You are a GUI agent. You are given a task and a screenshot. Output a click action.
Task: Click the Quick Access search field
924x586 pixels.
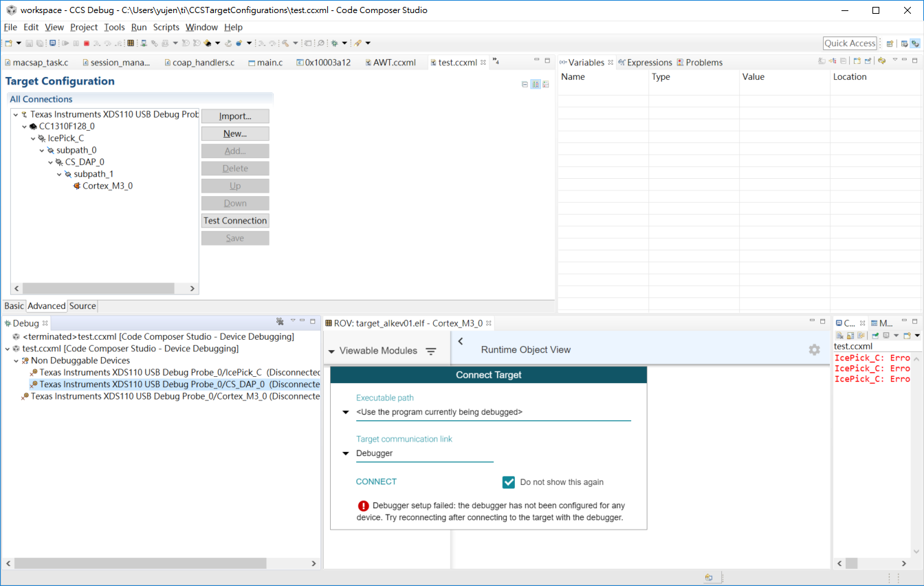click(x=850, y=43)
